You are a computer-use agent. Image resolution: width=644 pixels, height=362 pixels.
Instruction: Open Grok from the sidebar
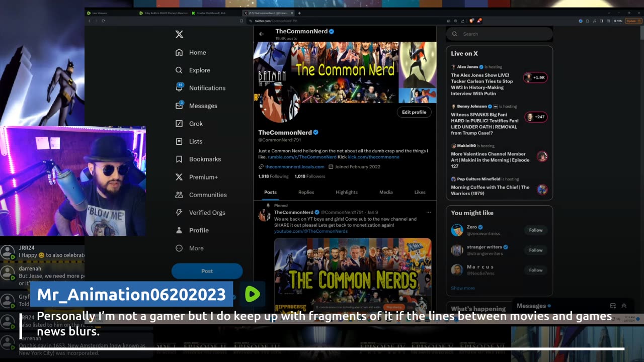click(x=189, y=124)
